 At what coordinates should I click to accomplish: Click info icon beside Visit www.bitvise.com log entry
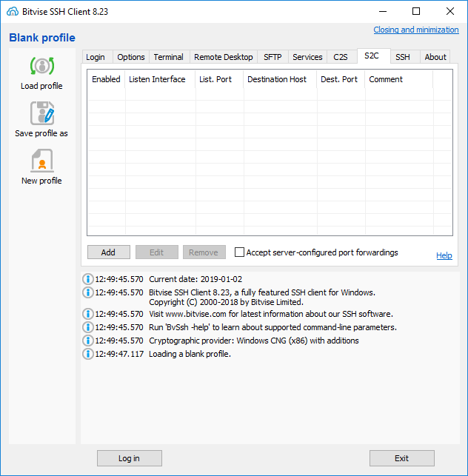88,314
